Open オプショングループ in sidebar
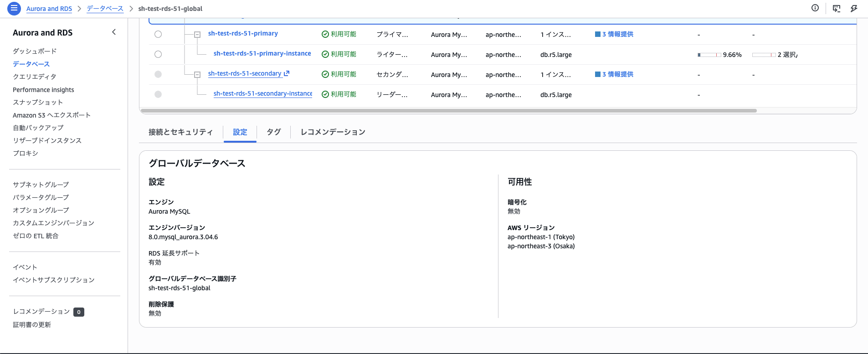This screenshot has height=354, width=868. point(41,210)
